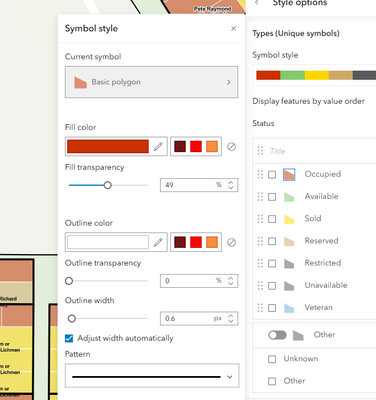
Task: Click Outline width stepper arrows
Action: [x=231, y=318]
